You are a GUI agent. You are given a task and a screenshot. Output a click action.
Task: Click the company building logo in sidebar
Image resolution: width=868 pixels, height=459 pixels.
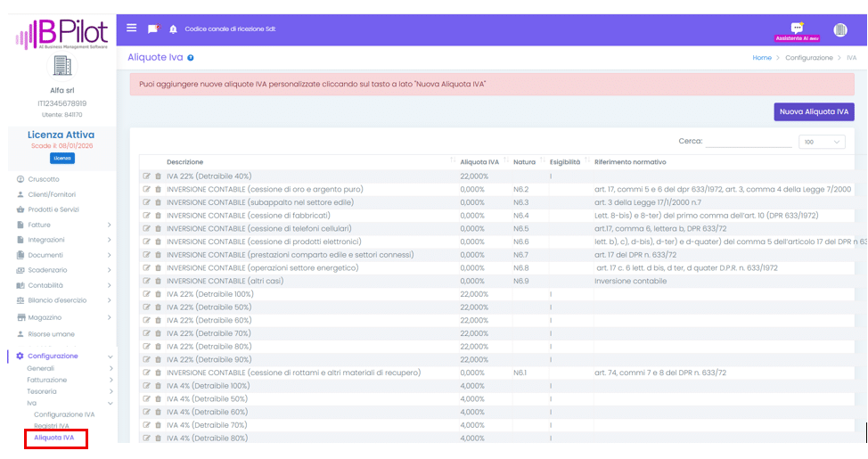tap(62, 66)
